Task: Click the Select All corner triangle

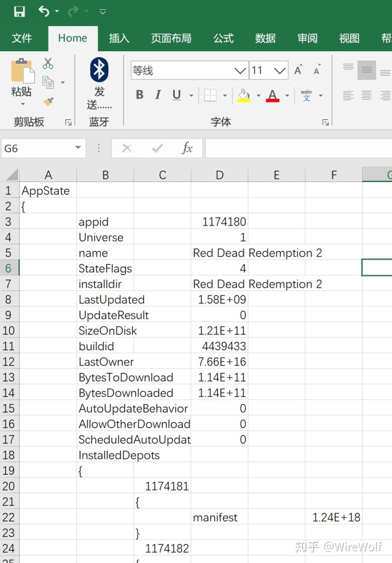Action: click(11, 174)
